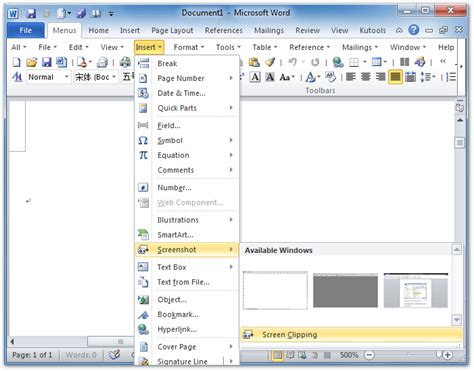This screenshot has height=371, width=474.
Task: Click the Omega Symbol icon
Action: 143,140
